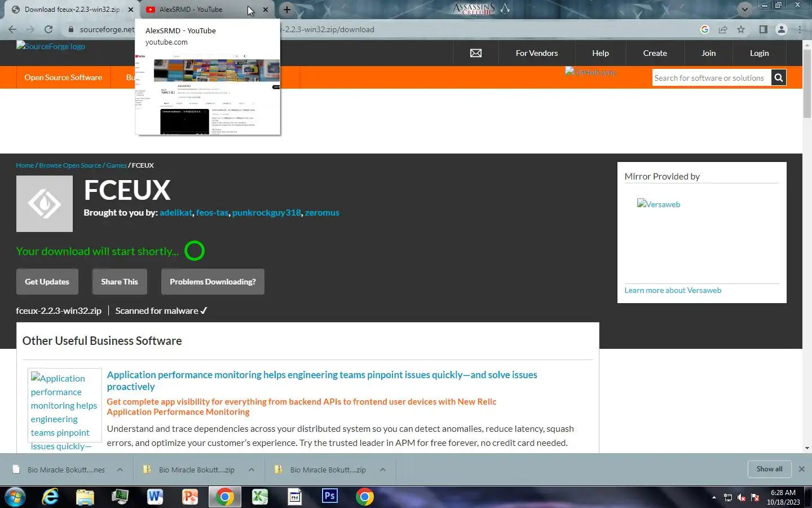Close the Download fceux tab
812x508 pixels.
pos(131,10)
